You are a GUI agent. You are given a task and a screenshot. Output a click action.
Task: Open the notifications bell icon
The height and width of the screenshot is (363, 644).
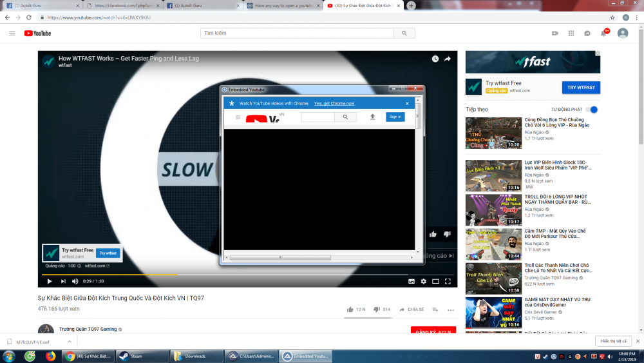click(603, 34)
